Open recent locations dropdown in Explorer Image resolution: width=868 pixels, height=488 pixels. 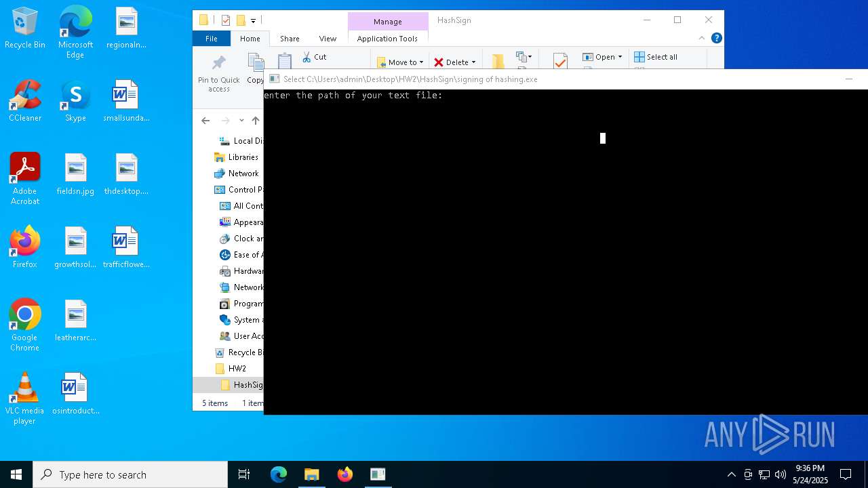point(241,121)
